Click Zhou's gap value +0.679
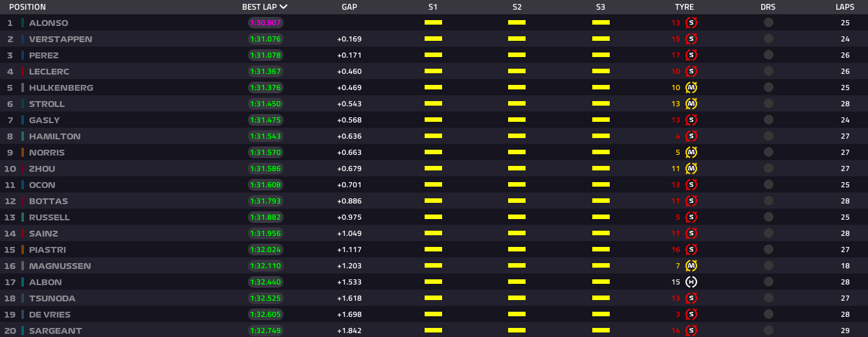Screen dimensions: 868x337 (x=350, y=168)
